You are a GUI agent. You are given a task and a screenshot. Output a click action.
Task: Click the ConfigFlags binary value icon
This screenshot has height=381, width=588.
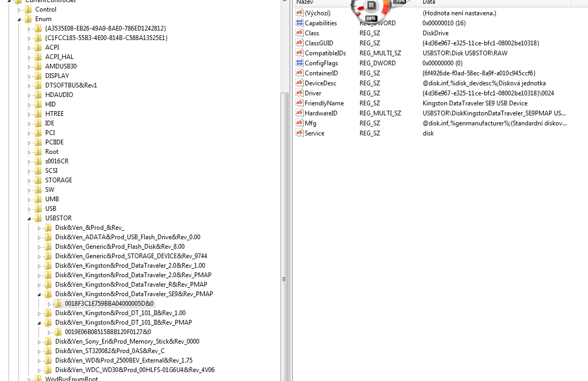(x=299, y=63)
